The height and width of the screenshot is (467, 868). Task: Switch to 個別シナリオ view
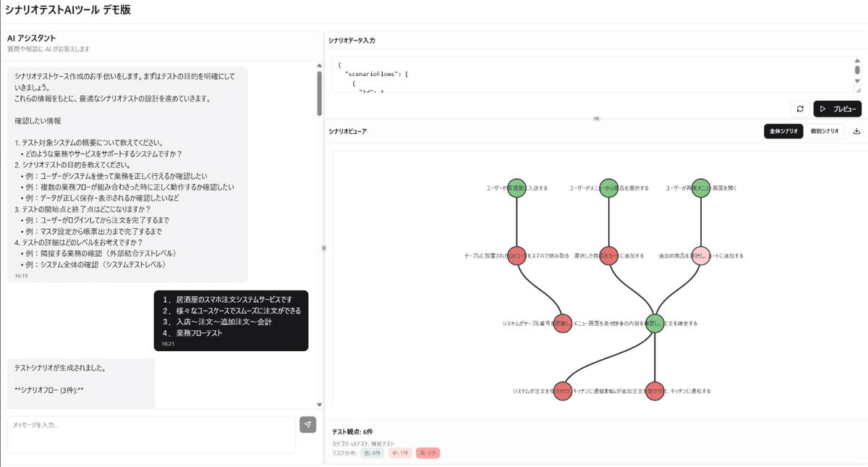825,131
